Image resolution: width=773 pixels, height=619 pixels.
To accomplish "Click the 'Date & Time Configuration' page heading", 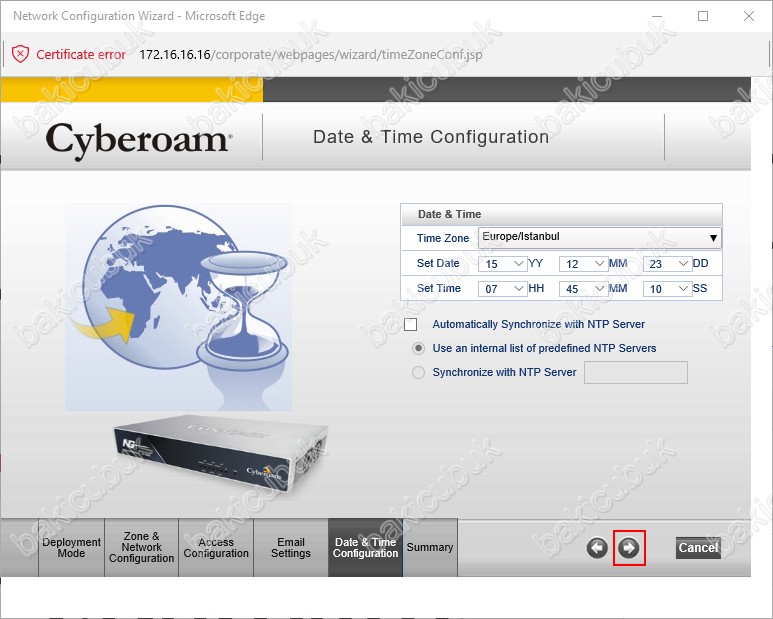I will 431,137.
